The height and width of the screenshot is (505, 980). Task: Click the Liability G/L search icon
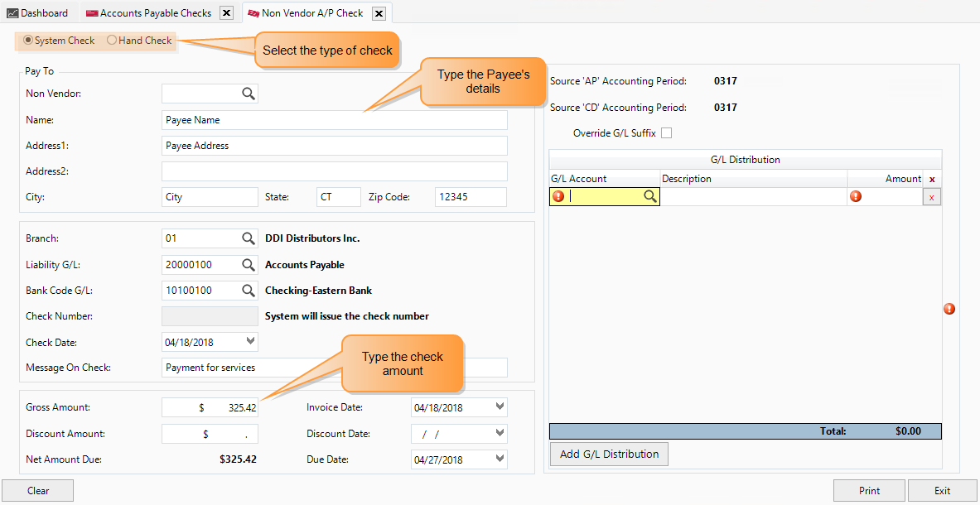(249, 265)
